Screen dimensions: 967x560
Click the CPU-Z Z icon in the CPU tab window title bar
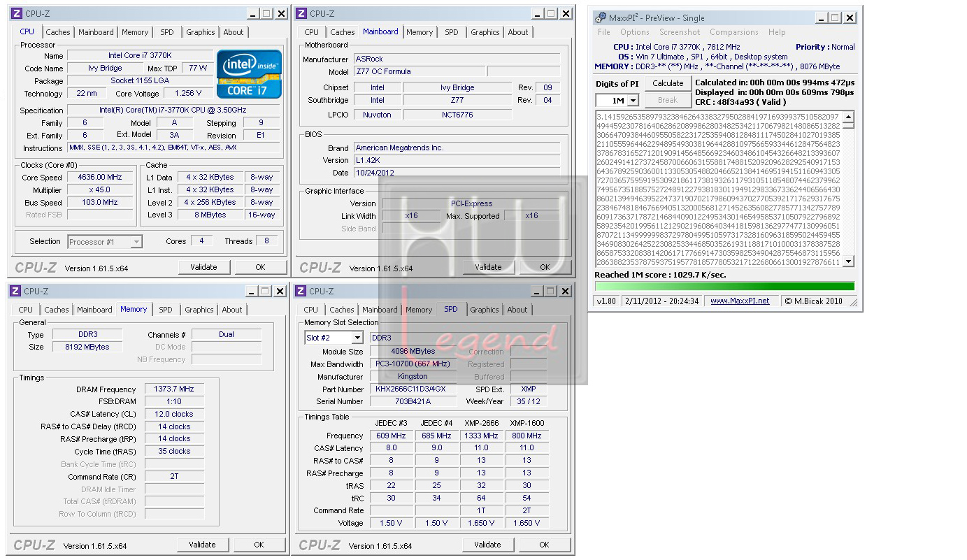coord(16,13)
